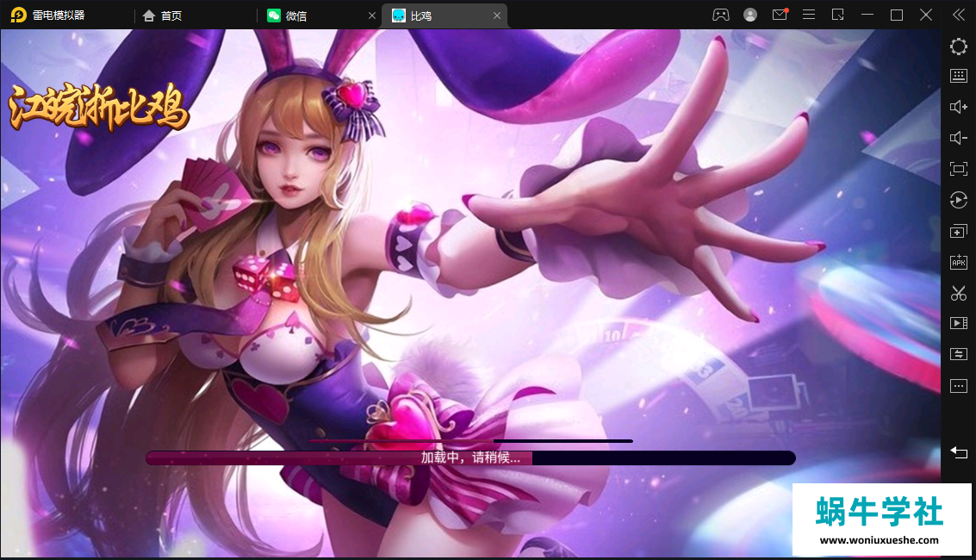
Task: Open the multi-instance manager icon
Action: [x=958, y=231]
